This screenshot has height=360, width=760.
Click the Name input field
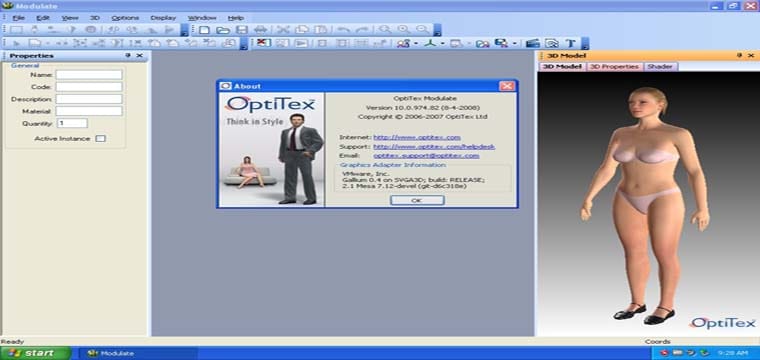89,75
